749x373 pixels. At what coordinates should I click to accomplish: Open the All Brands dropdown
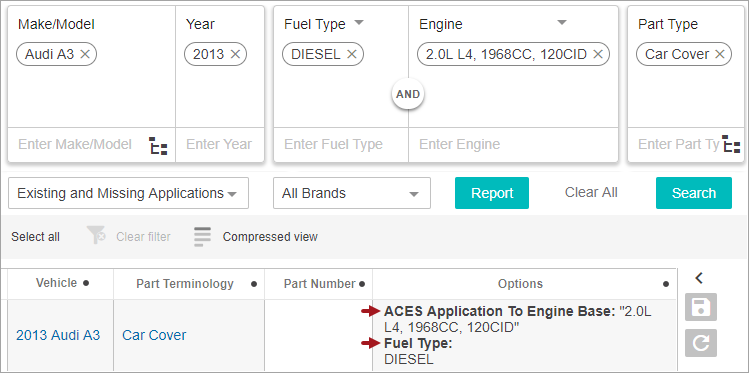pyautogui.click(x=352, y=193)
